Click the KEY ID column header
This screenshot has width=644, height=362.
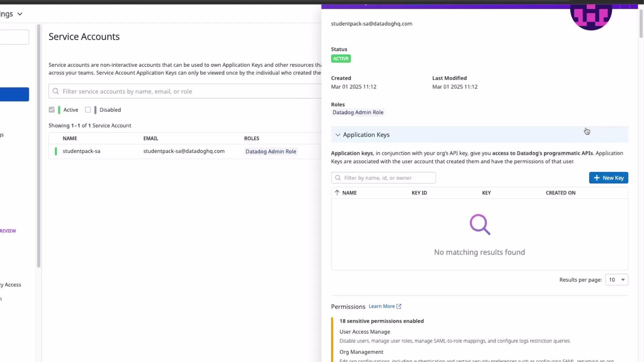point(419,193)
